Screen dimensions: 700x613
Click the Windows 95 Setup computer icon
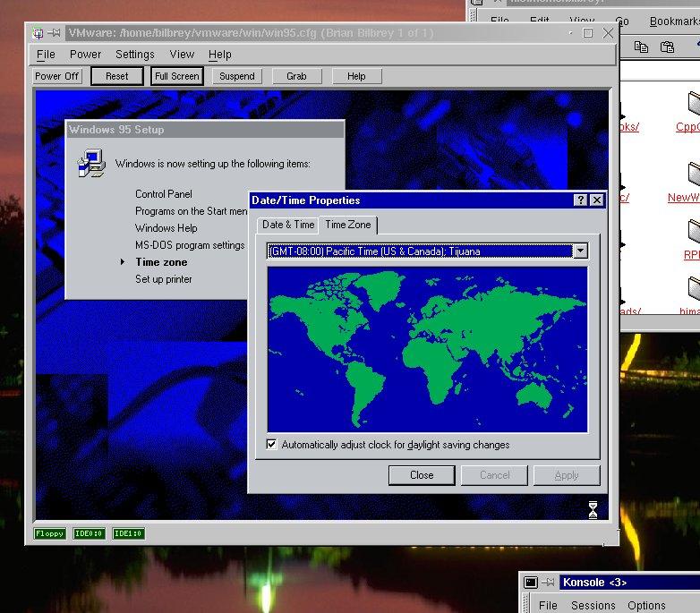point(90,164)
